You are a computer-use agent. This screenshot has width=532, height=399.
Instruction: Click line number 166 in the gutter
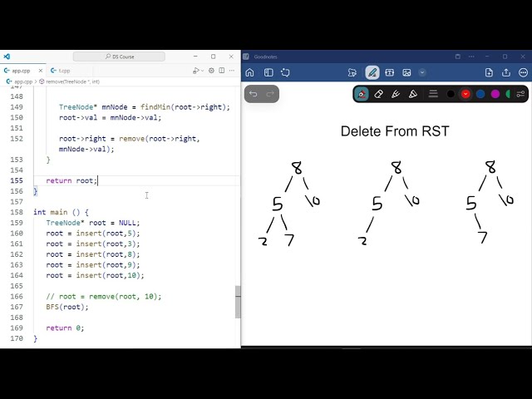pos(17,296)
